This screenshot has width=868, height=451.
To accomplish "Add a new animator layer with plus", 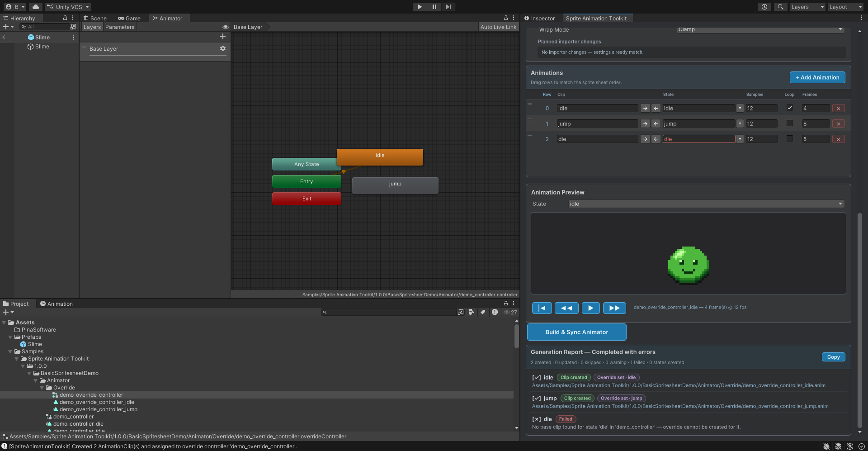I will [x=222, y=36].
